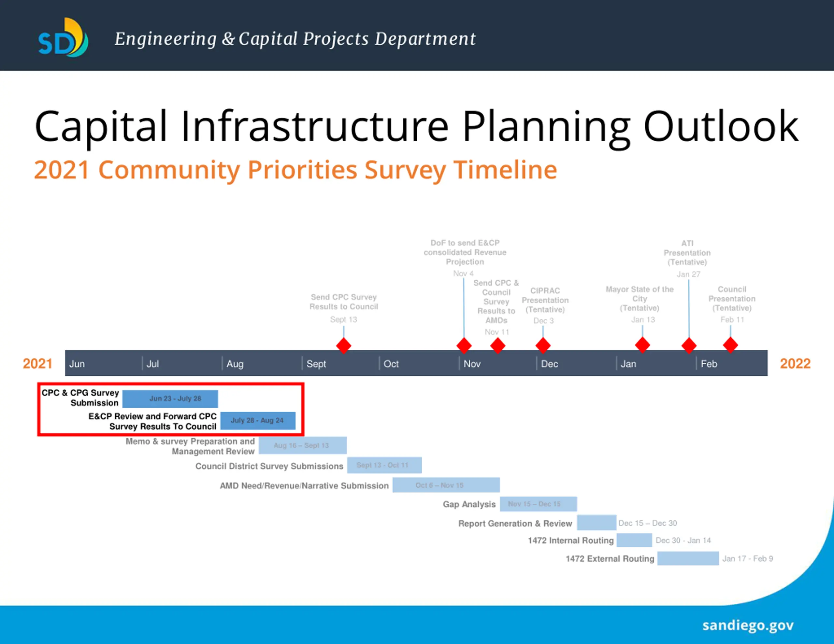Select the Nov 11 red diamond marker

point(497,345)
